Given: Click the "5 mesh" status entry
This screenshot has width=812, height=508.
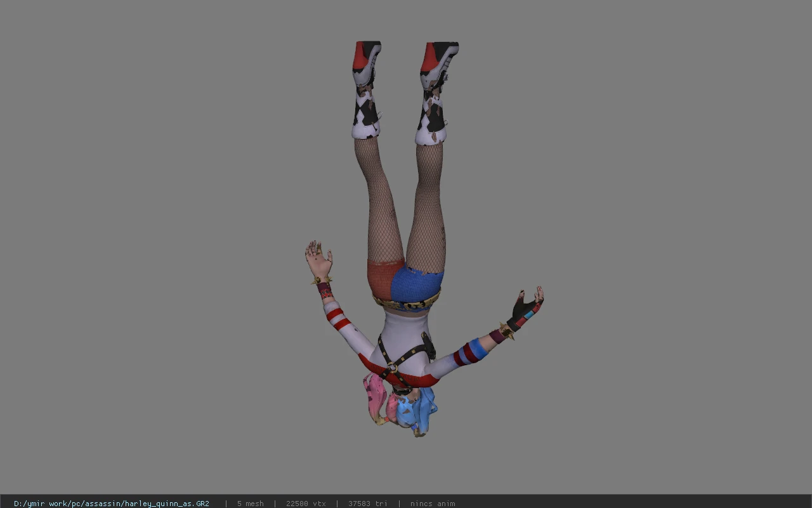Looking at the screenshot, I should [251, 504].
